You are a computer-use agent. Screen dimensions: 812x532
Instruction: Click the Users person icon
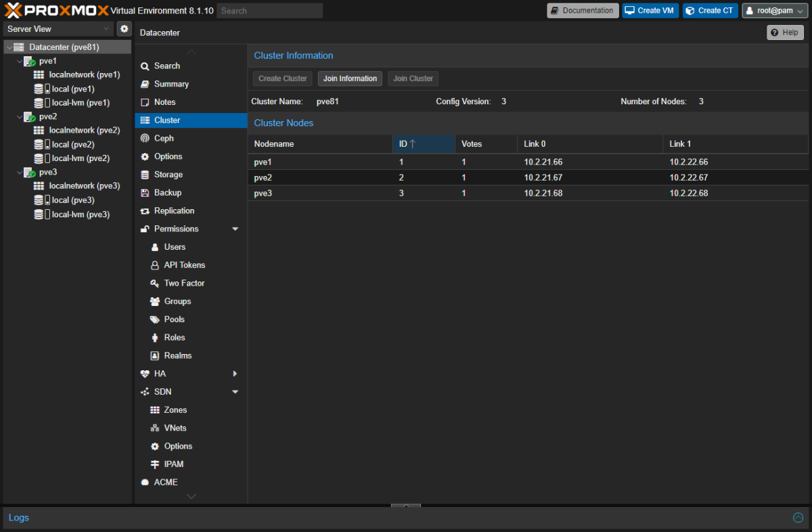155,247
